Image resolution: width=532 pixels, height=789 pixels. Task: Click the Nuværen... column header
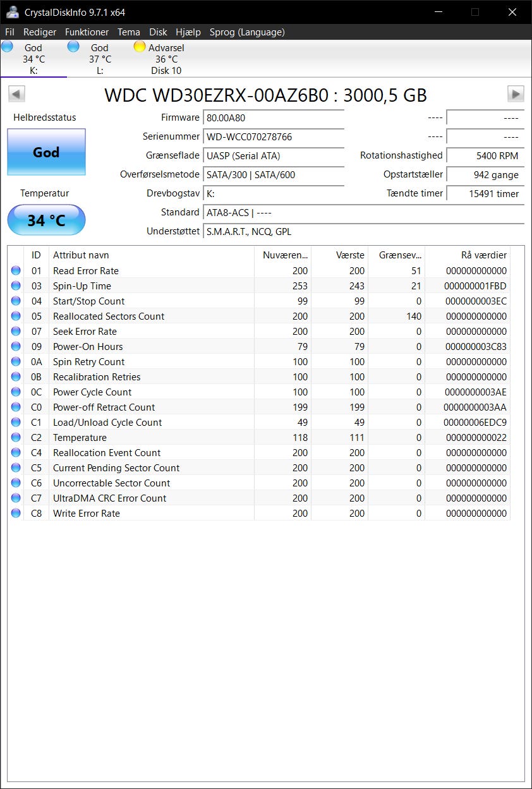(282, 255)
